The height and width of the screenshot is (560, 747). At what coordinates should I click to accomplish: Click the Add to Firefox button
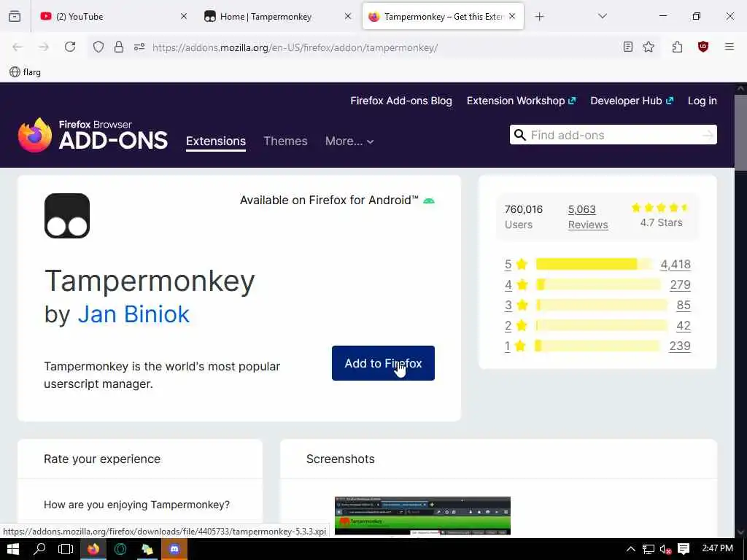[383, 363]
